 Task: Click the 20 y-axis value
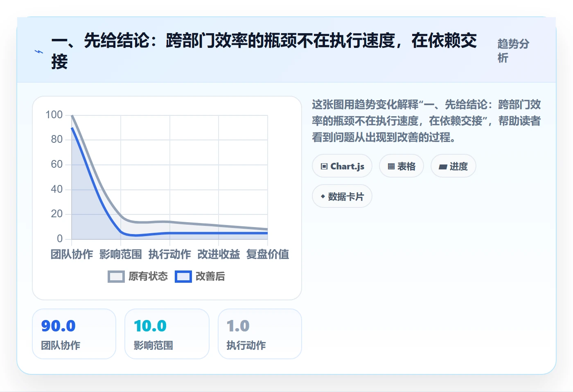click(x=57, y=214)
